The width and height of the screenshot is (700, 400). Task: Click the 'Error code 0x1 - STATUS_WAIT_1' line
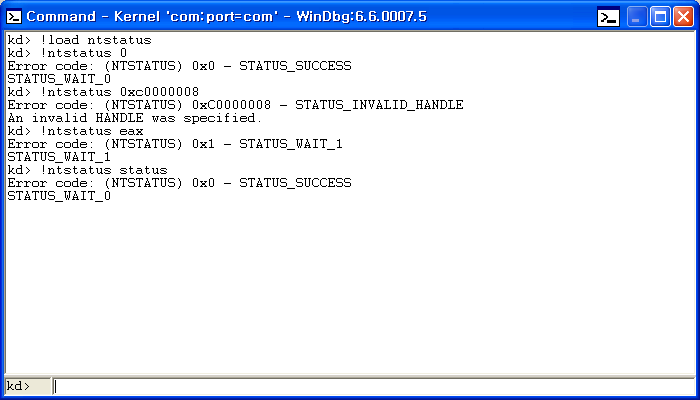175,144
